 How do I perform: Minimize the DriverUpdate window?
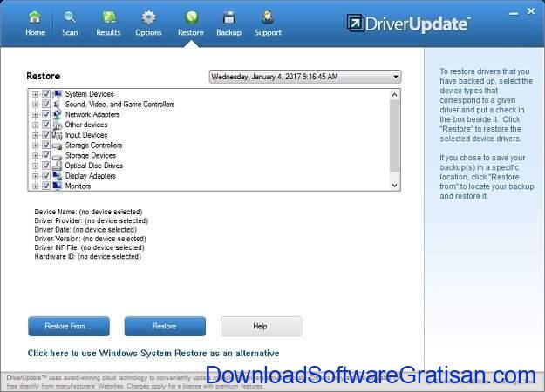(514, 13)
